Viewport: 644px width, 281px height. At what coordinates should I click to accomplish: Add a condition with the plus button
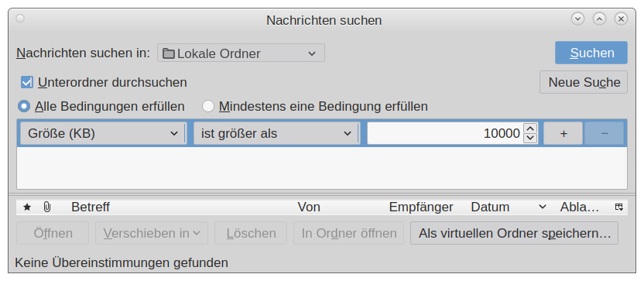563,133
